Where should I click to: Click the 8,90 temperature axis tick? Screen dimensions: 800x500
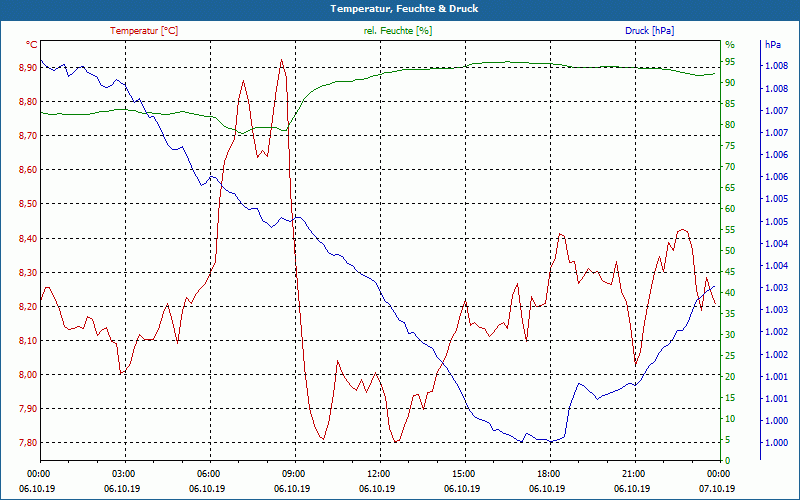pos(28,67)
